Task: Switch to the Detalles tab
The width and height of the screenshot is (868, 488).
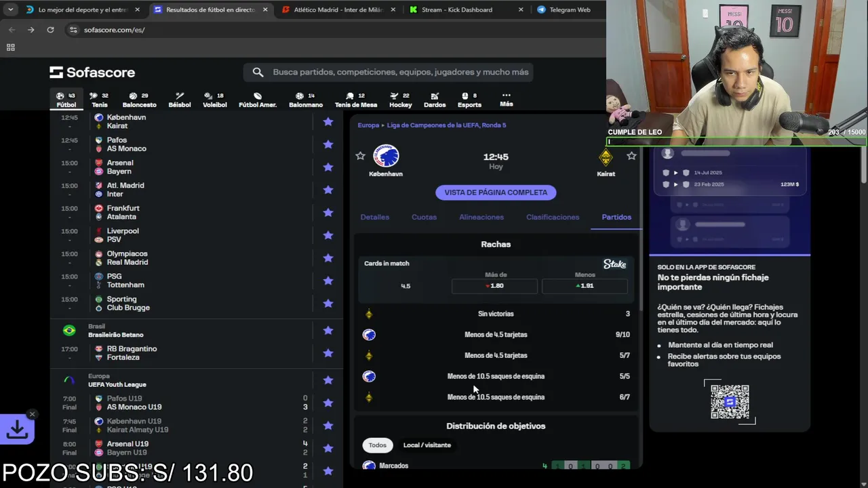Action: (375, 217)
